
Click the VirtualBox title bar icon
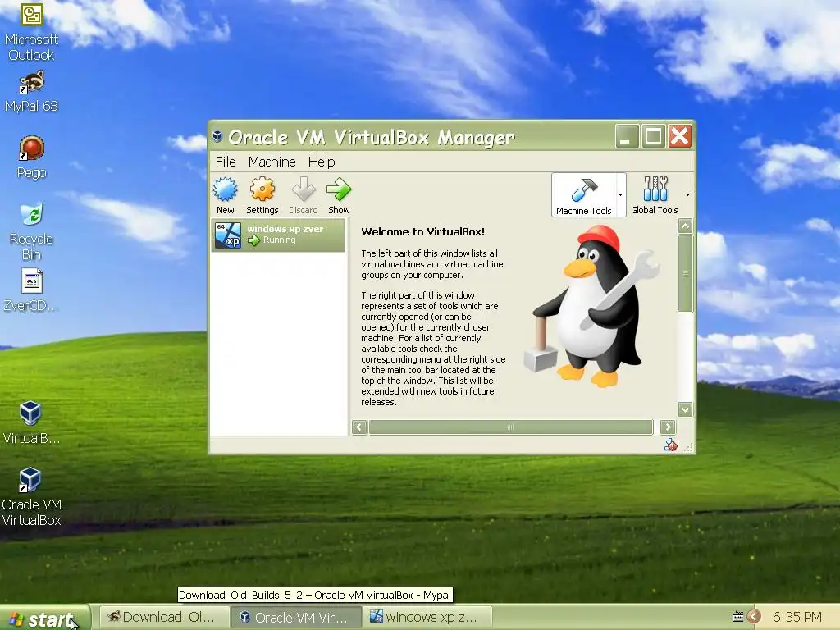[217, 137]
